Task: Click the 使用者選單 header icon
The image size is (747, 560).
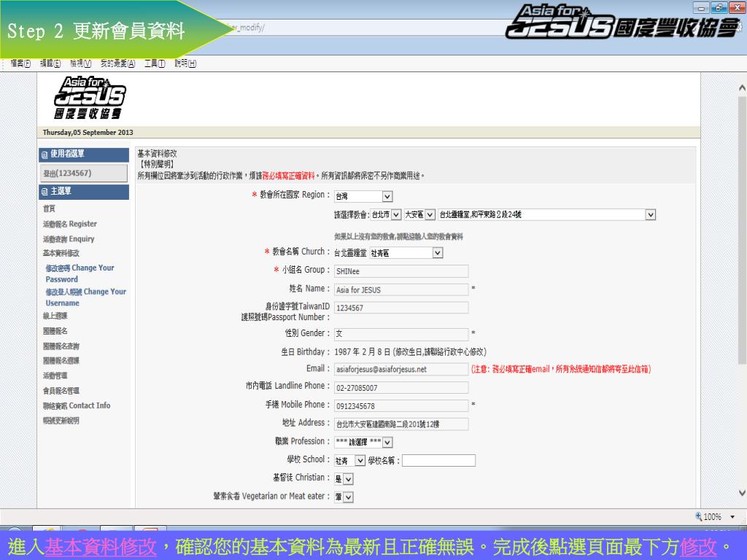Action: 44,155
